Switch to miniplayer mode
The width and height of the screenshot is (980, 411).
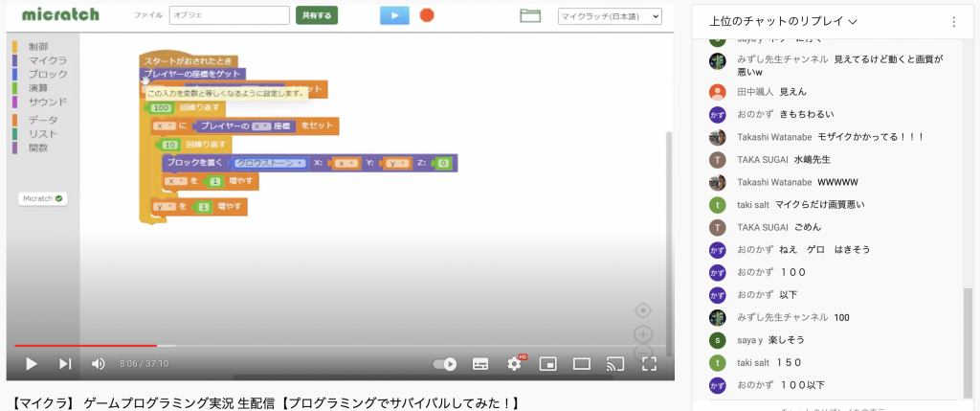pos(548,364)
